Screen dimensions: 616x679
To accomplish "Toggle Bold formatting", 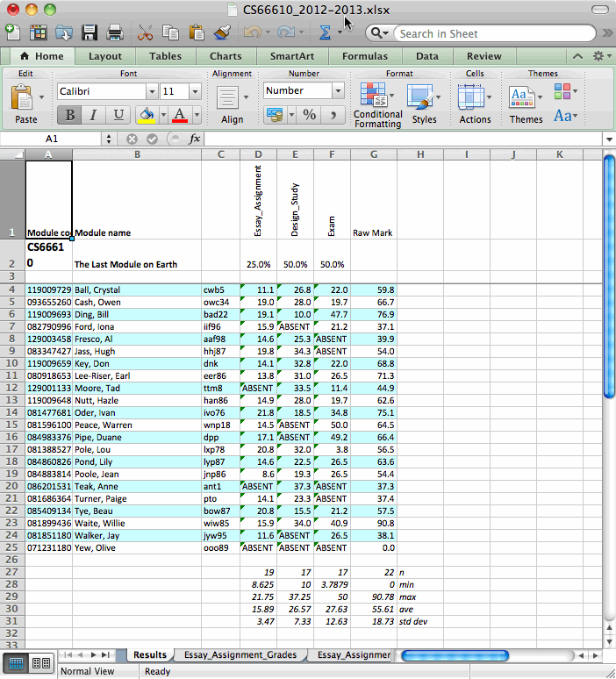I will [x=69, y=115].
